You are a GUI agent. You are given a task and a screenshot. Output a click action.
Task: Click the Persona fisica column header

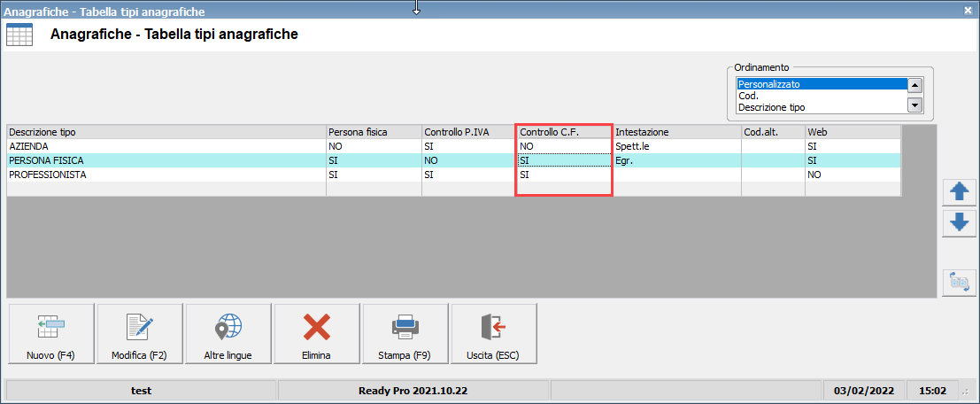click(x=374, y=132)
